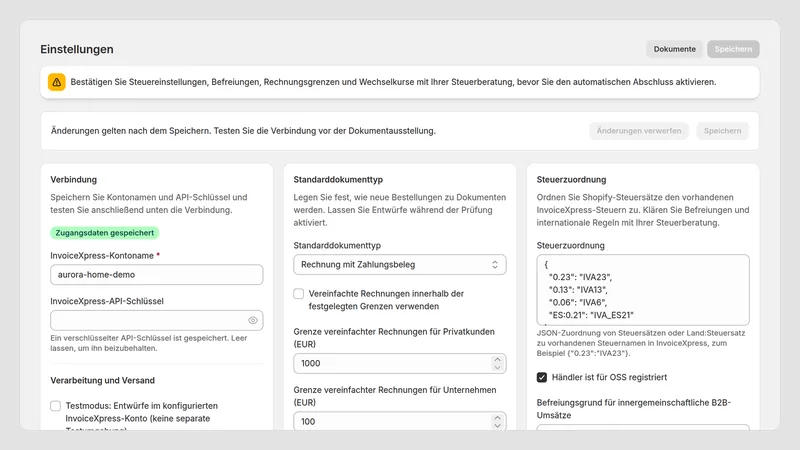Click the Steuerzuordnung card heading
800x450 pixels.
click(571, 180)
